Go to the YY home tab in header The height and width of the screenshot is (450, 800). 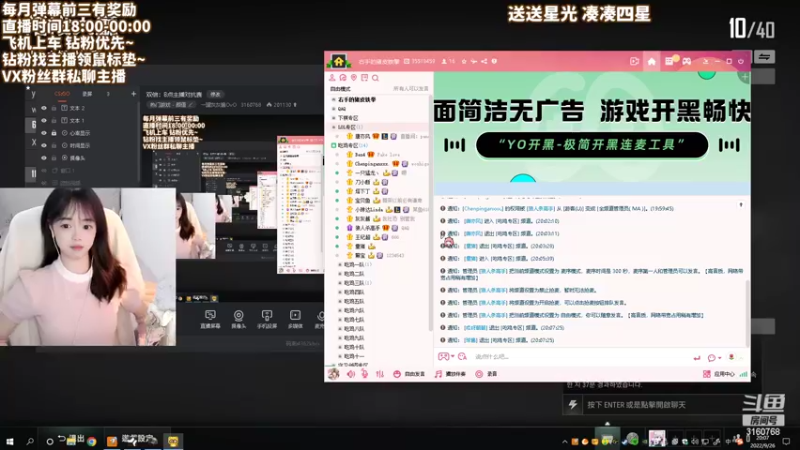(652, 61)
